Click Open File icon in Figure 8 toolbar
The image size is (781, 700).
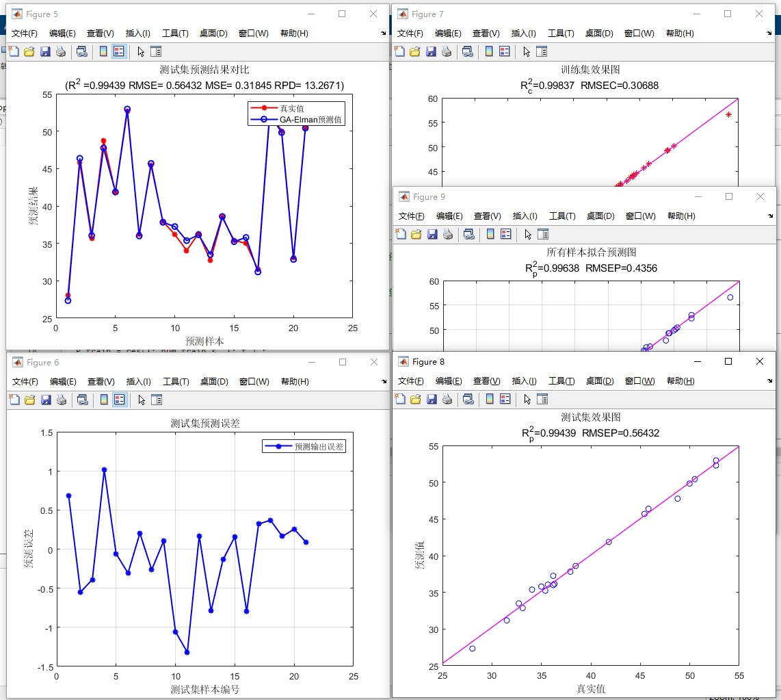[x=415, y=399]
